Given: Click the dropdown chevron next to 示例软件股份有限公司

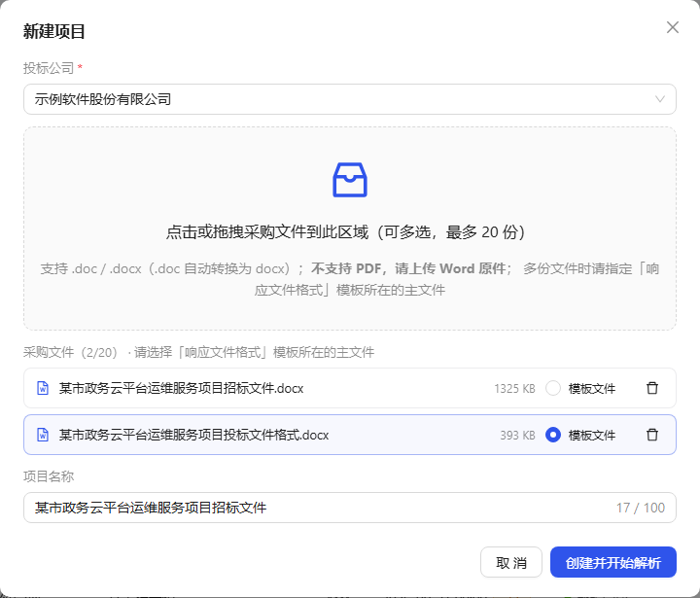Looking at the screenshot, I should click(660, 99).
